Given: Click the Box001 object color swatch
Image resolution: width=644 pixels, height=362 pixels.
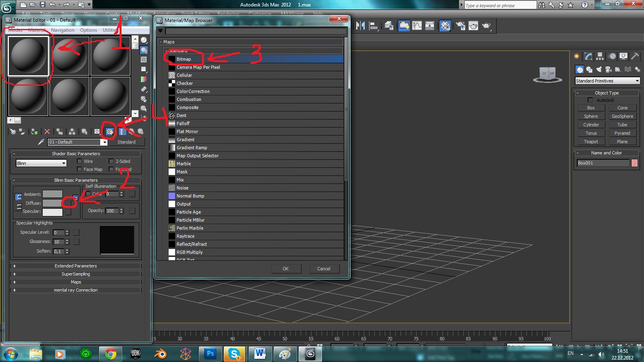Looking at the screenshot, I should click(635, 163).
